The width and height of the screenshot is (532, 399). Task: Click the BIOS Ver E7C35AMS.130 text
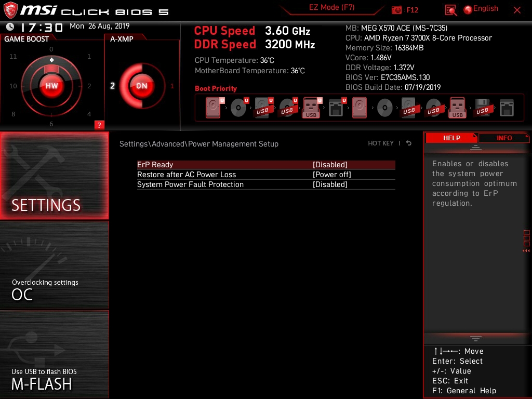(388, 77)
